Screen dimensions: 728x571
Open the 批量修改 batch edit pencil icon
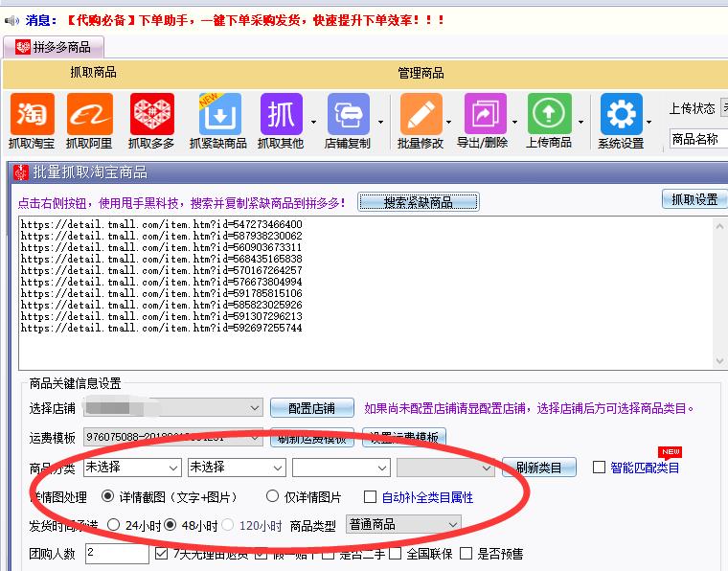421,114
